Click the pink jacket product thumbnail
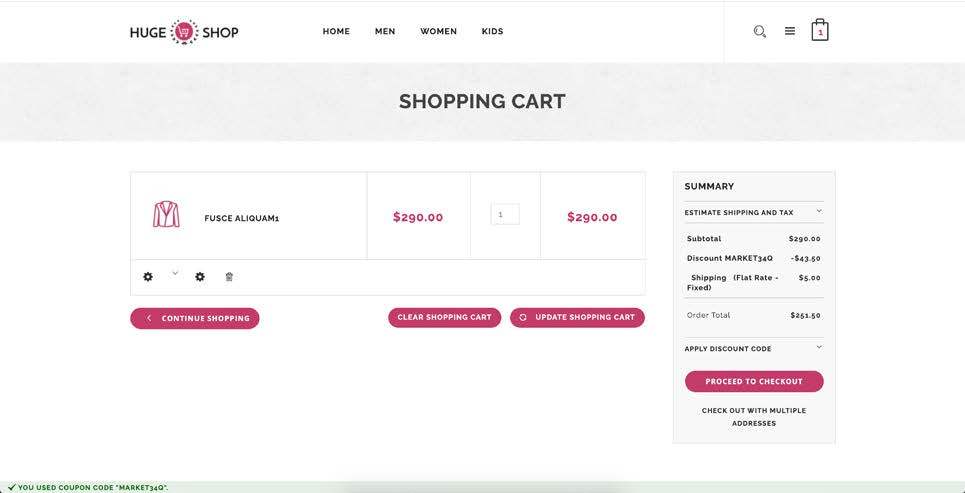Screen dimensions: 965x493 (166, 215)
